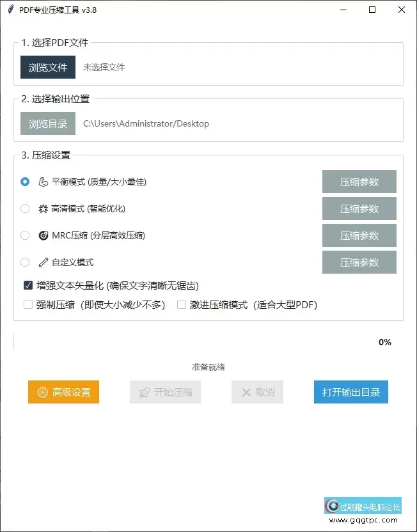Click the 平衡模式 (质量/大小最佳) label
The width and height of the screenshot is (417, 532).
[x=99, y=182]
